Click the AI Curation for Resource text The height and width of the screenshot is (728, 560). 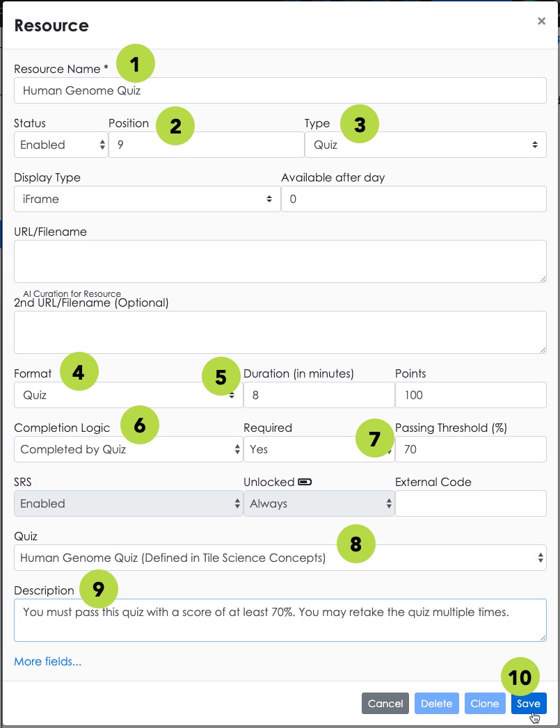pos(72,294)
